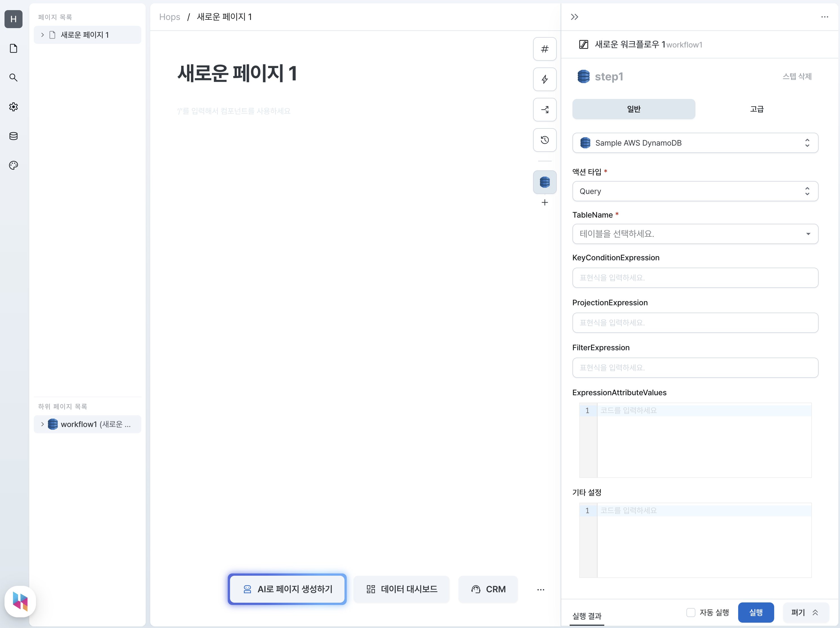Open the pages icon in left sidebar
The image size is (840, 628).
coord(13,48)
